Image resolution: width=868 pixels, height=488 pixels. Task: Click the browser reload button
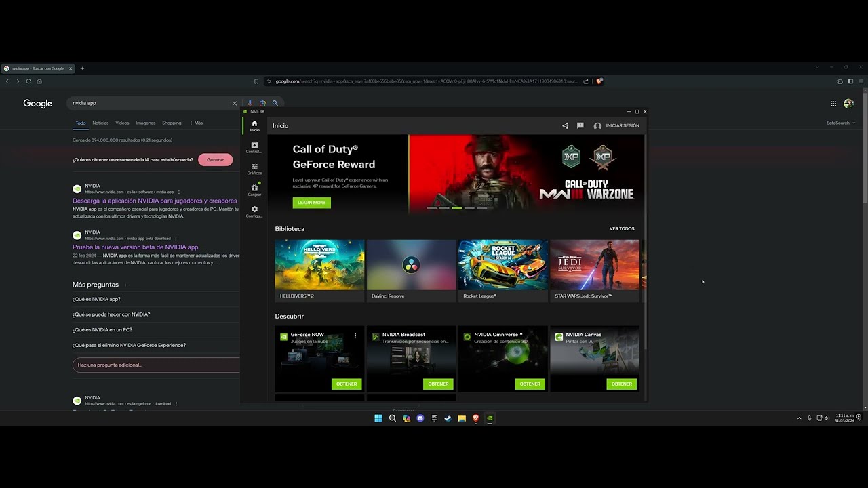(28, 81)
